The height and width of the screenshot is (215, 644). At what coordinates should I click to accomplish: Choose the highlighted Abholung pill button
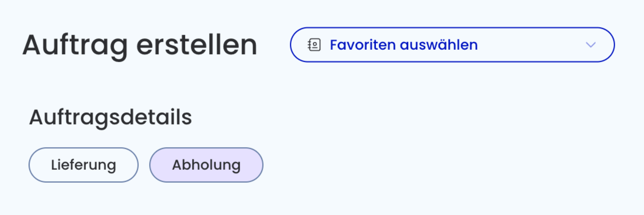pos(206,165)
